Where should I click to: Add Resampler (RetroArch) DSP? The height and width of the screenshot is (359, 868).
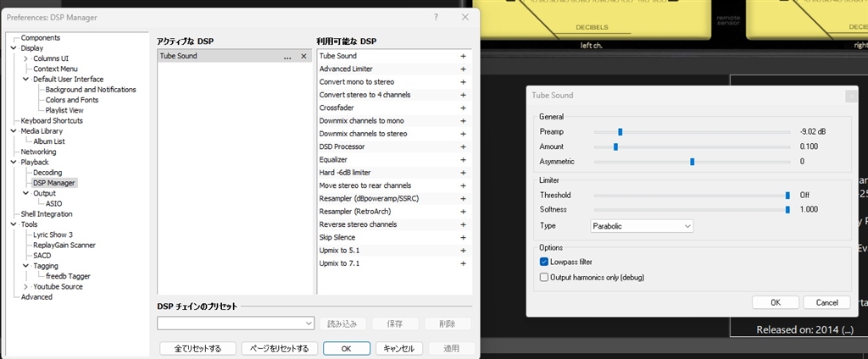(463, 212)
